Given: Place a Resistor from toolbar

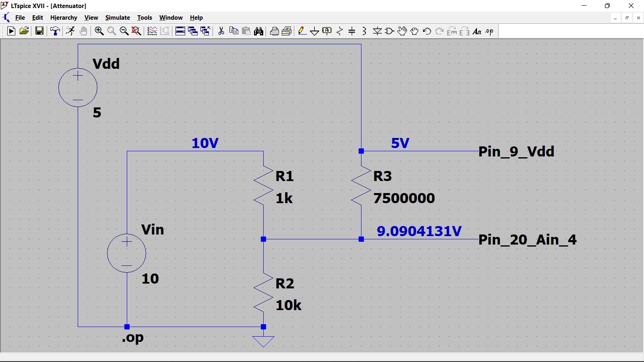Looking at the screenshot, I should (x=340, y=31).
